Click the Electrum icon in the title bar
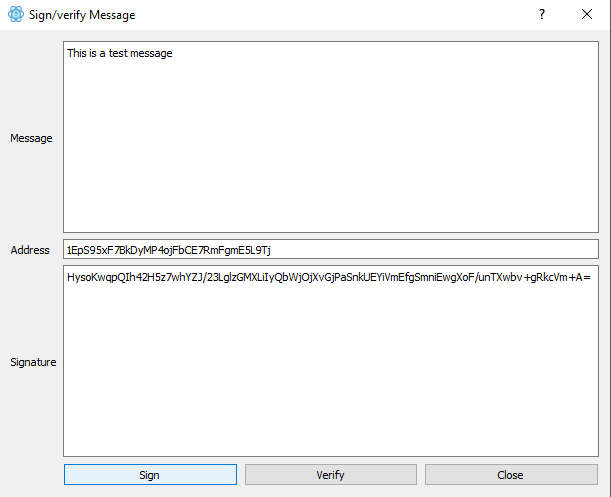Screen dimensions: 611x497 click(x=16, y=14)
